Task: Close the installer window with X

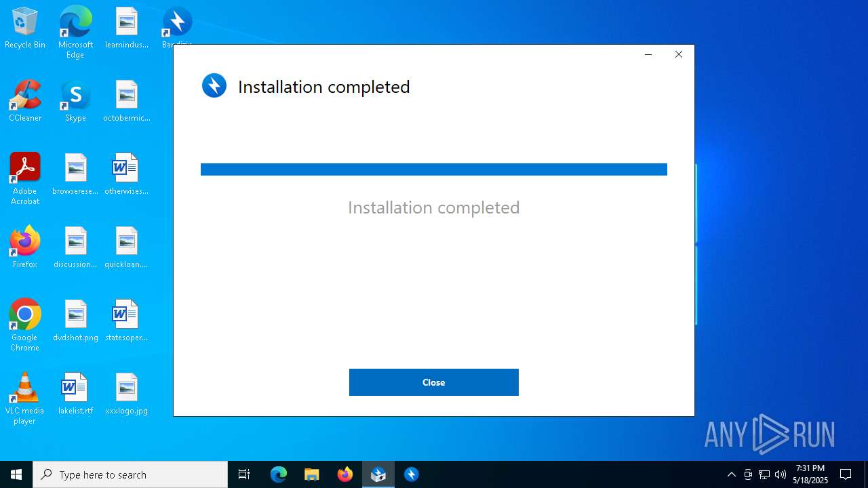Action: 679,54
